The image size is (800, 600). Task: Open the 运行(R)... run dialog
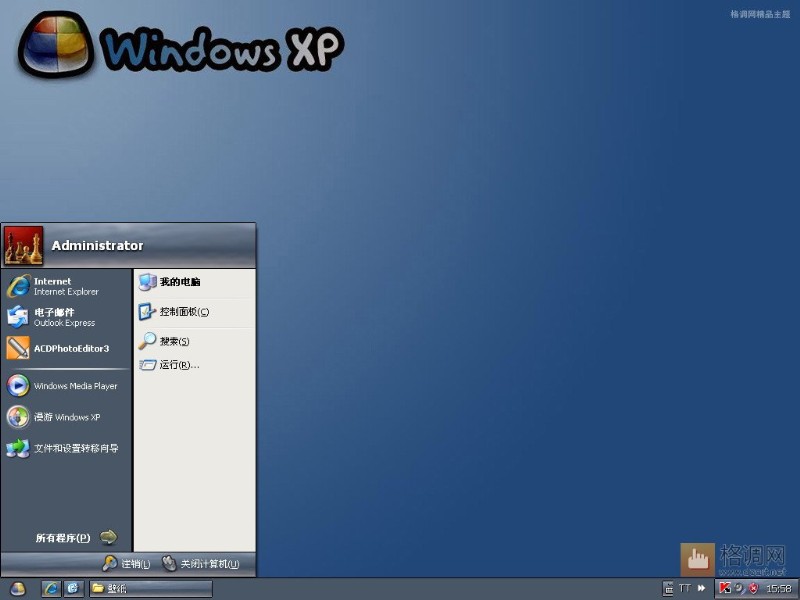[x=194, y=364]
